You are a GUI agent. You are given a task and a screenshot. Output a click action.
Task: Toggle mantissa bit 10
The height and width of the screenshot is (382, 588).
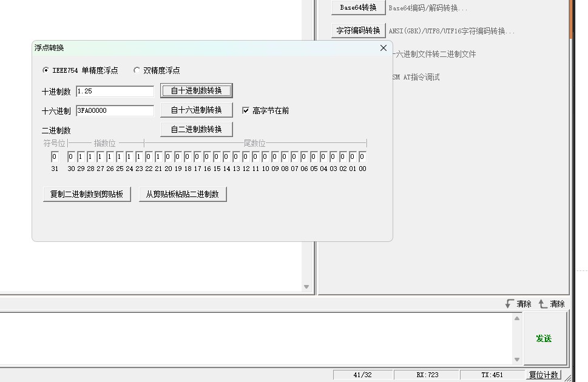266,156
